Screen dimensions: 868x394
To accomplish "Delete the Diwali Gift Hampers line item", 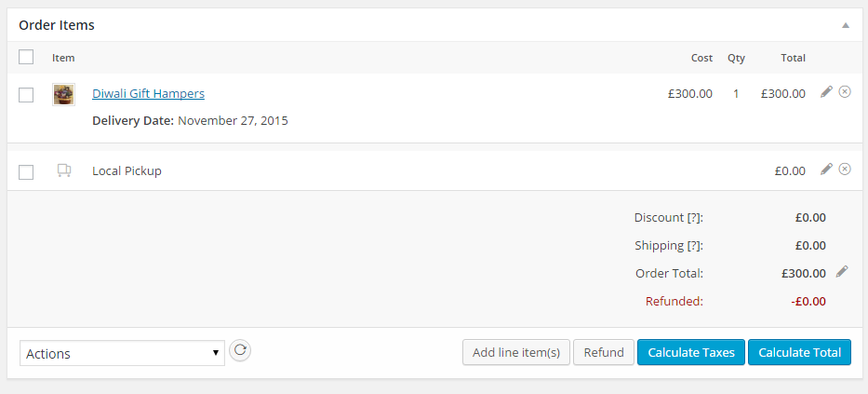I will 845,92.
